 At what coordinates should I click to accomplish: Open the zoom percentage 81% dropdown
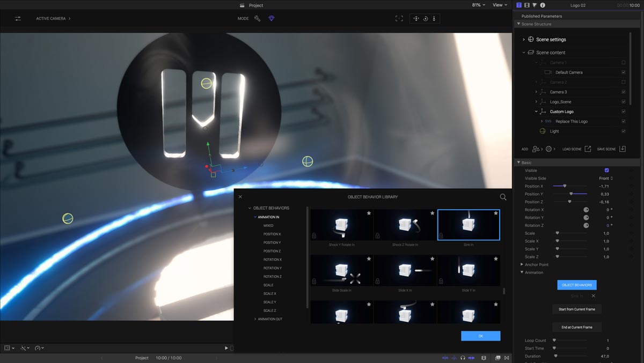(478, 5)
